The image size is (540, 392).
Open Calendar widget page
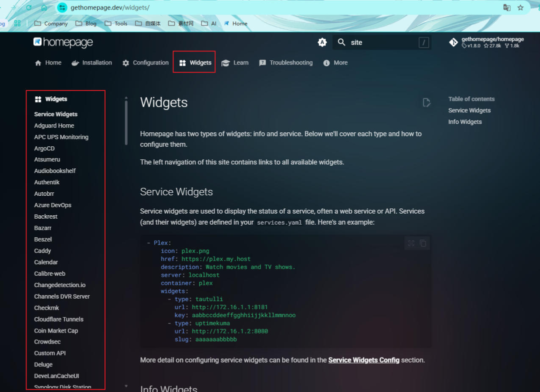pyautogui.click(x=46, y=262)
